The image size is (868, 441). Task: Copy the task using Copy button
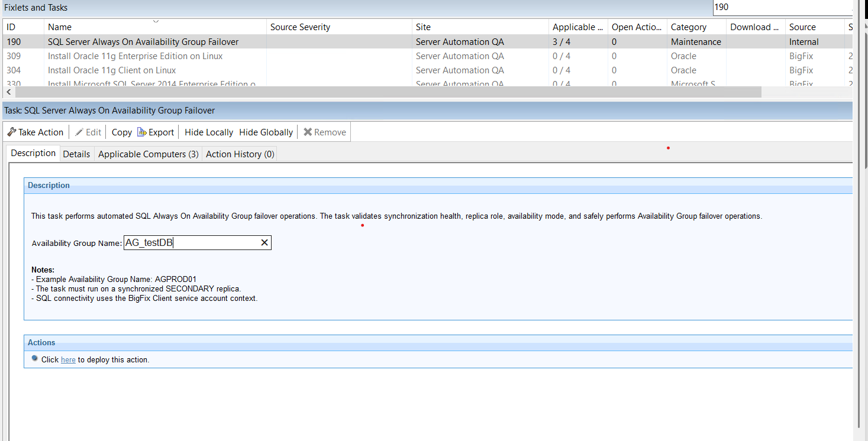click(122, 132)
